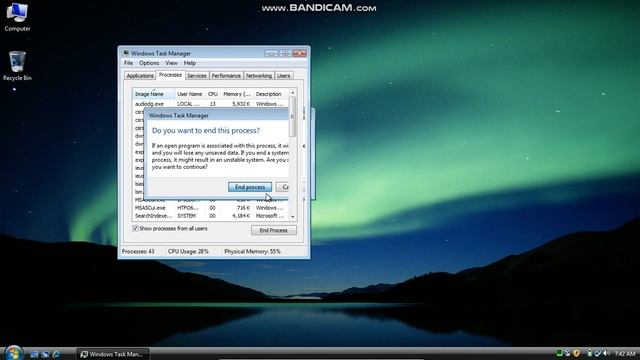640x360 pixels.
Task: Confirm End process in the dialog
Action: [x=250, y=187]
